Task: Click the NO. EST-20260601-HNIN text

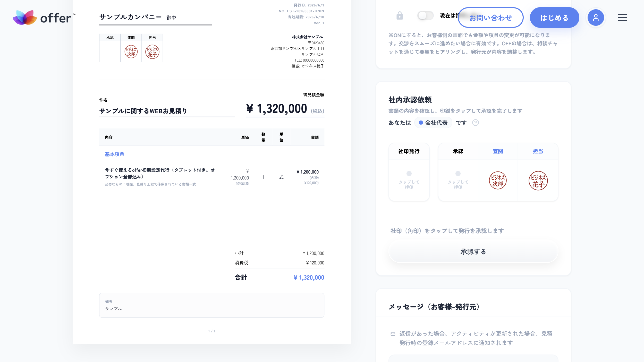Action: tap(301, 11)
